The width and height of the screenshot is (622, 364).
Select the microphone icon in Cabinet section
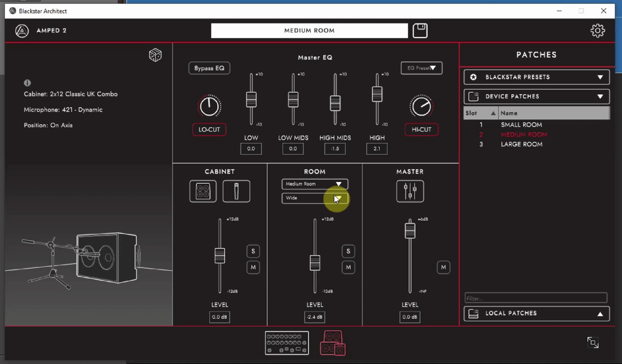pos(236,191)
